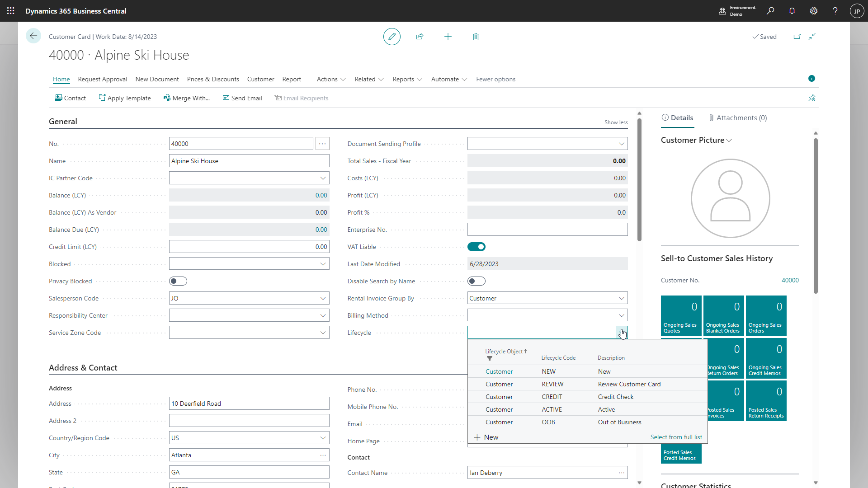Click the Credit Limit (LCY) field
This screenshot has height=488, width=868.
click(249, 247)
